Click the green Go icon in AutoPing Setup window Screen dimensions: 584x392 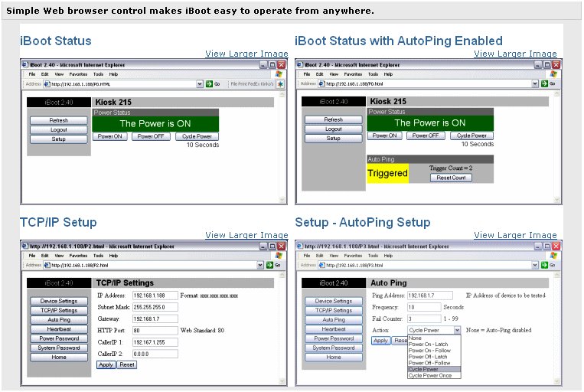point(544,265)
